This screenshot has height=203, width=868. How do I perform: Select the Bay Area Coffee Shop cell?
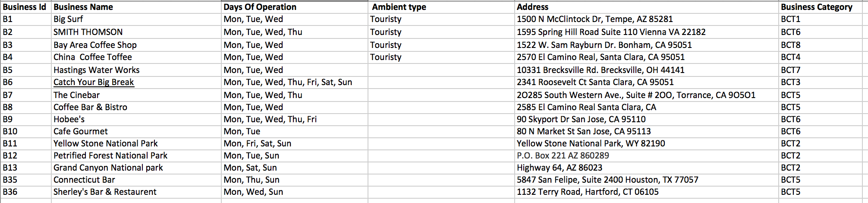(x=136, y=45)
